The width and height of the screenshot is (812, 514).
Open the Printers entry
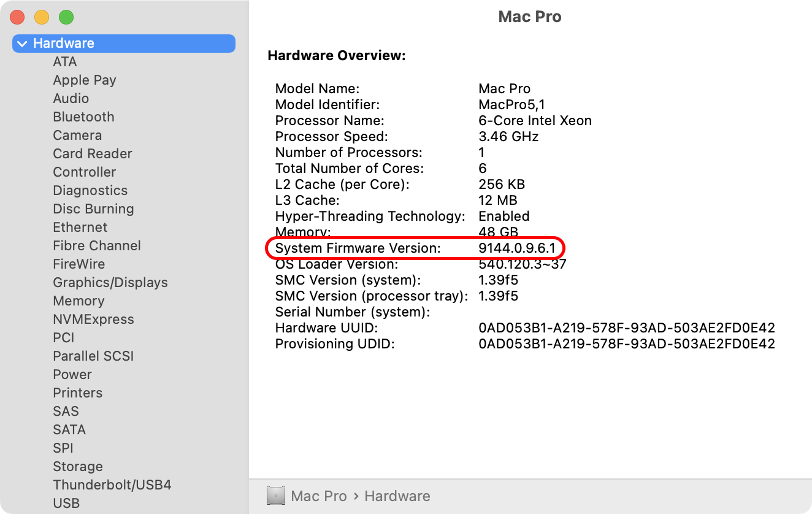[78, 393]
